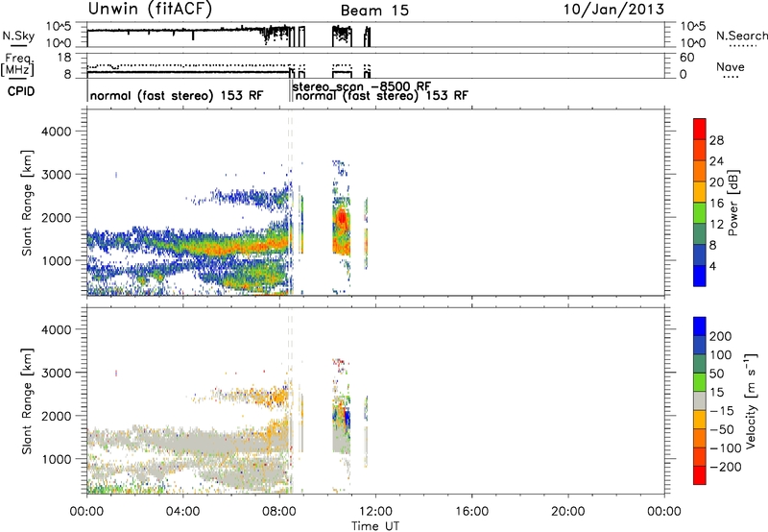The height and width of the screenshot is (532, 768).
Task: Click the red bottom segment of Velocity colour bar
Action: (x=700, y=475)
